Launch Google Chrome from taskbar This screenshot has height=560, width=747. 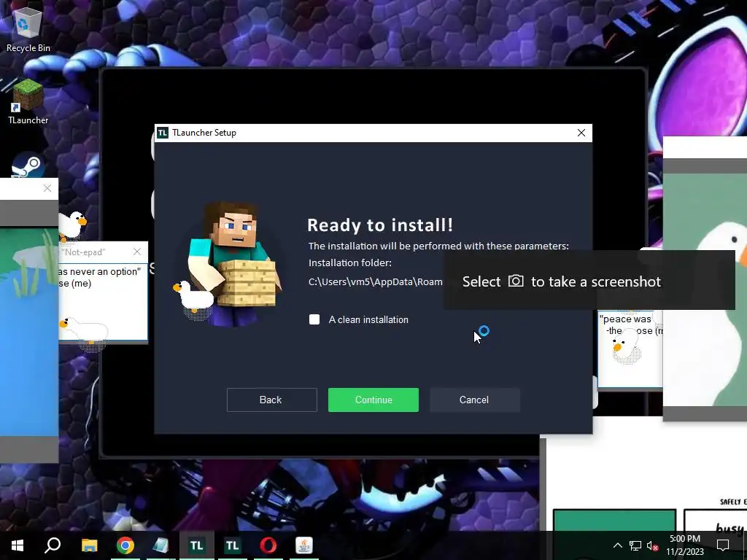coord(125,545)
